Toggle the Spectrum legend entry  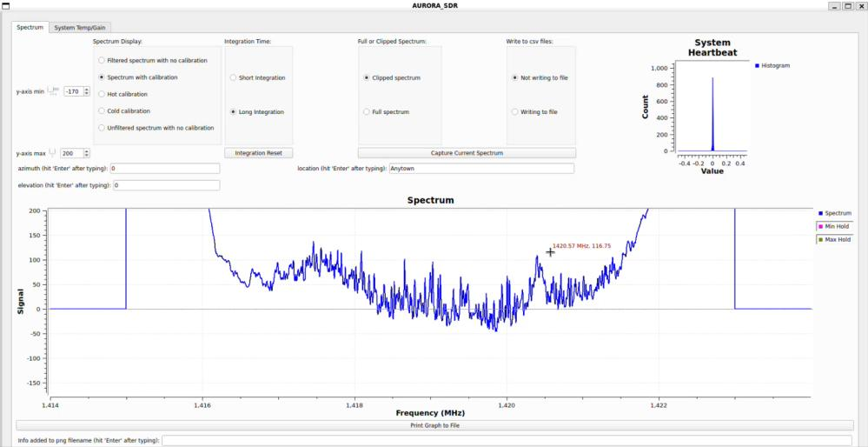click(x=835, y=213)
